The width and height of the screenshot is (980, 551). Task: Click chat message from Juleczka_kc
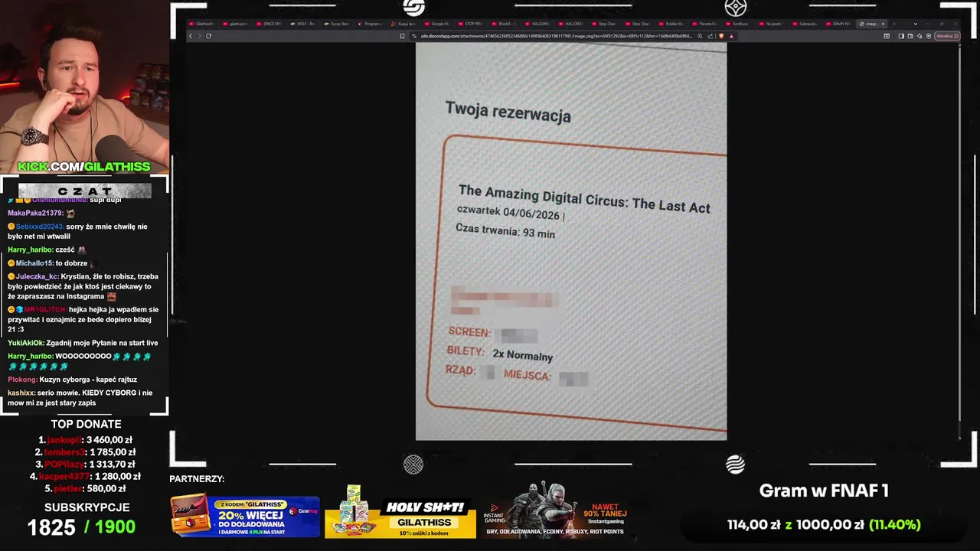point(83,286)
